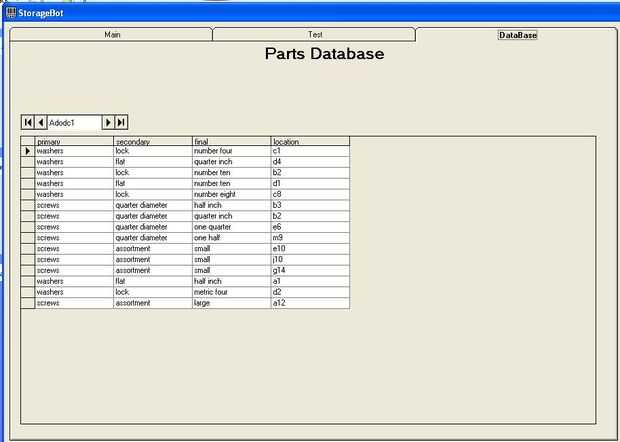Click the Adodc1 data control caption
This screenshot has height=442, width=620.
(x=74, y=123)
